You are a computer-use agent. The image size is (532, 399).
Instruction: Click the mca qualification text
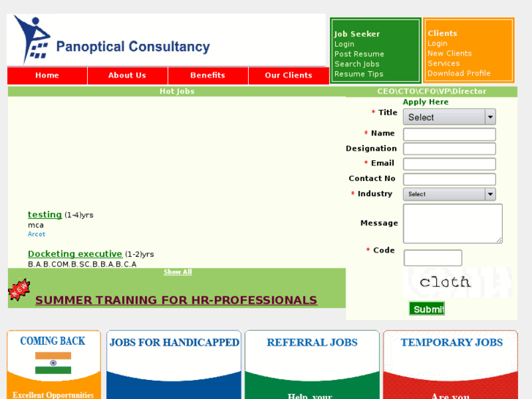click(36, 225)
